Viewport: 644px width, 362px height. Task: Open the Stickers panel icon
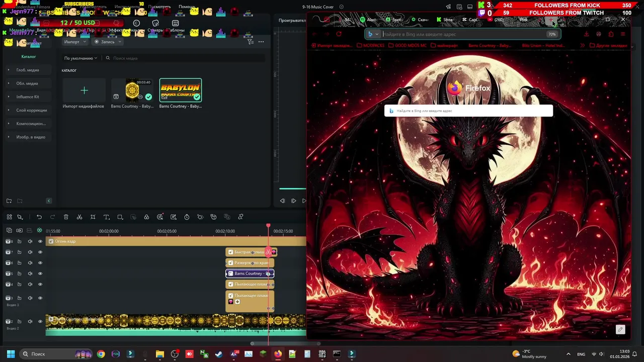click(x=155, y=23)
